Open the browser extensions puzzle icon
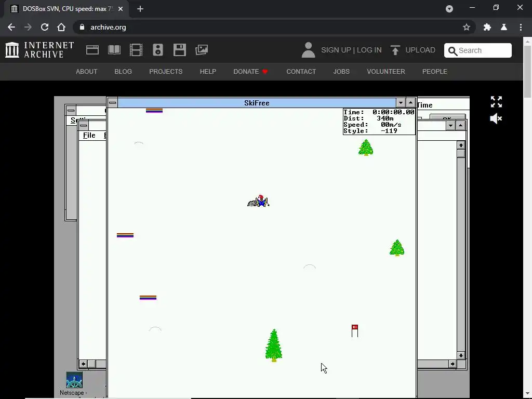532x399 pixels. tap(487, 27)
